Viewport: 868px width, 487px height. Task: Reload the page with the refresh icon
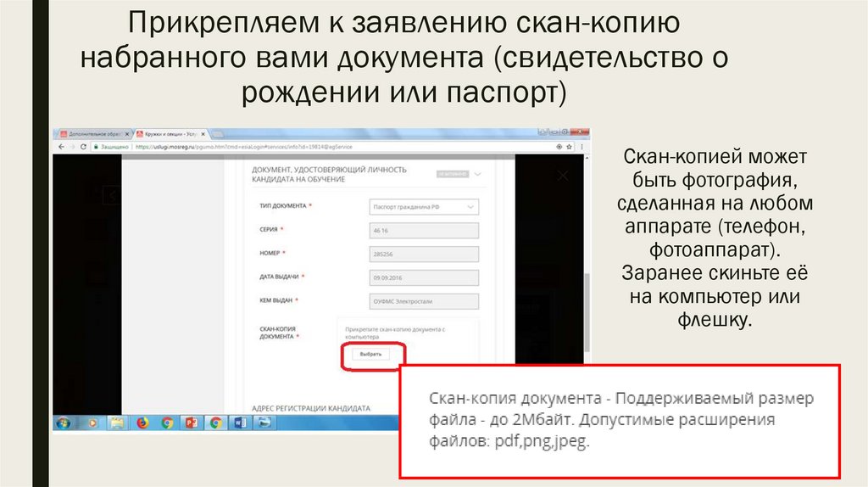83,147
